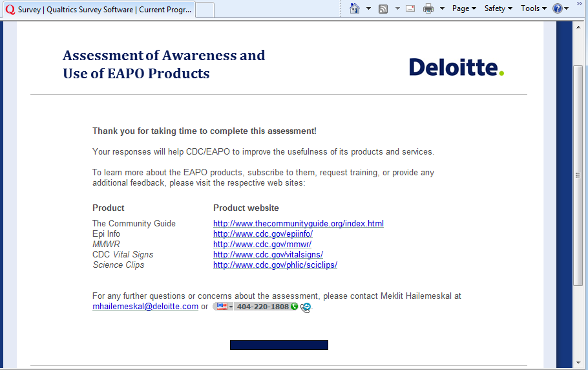588x370 pixels.
Task: Click the phone number 404-220-1808
Action: (263, 307)
